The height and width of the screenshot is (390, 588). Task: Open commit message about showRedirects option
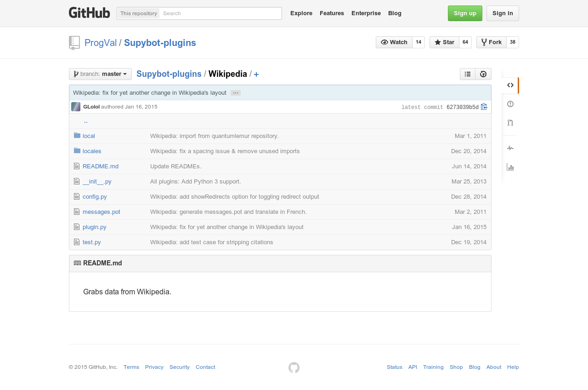point(235,197)
